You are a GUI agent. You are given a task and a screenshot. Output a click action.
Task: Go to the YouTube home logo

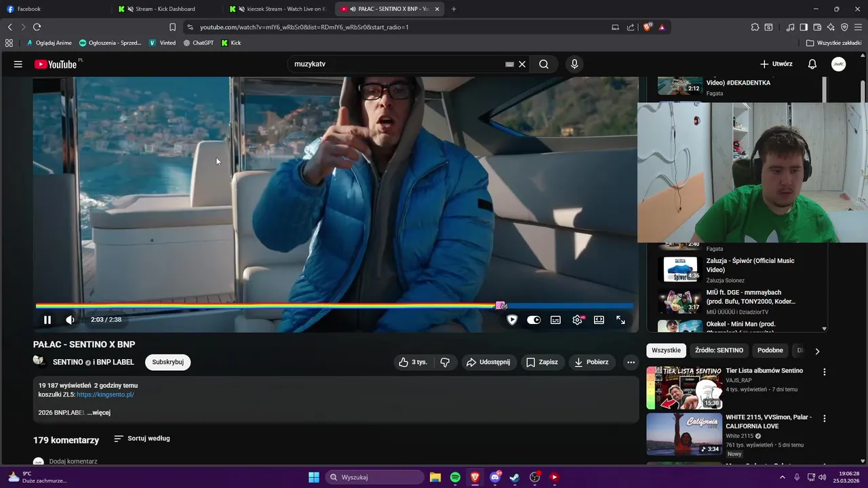click(56, 64)
